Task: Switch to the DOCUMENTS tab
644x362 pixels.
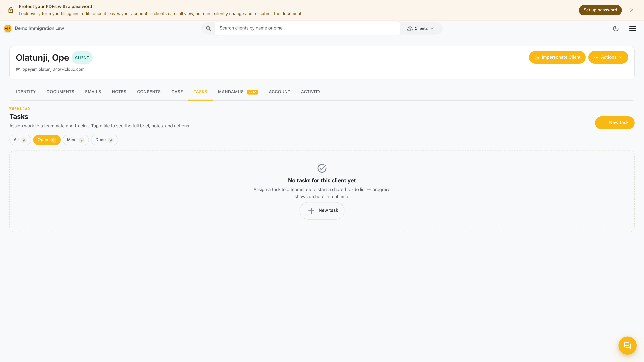Action: 61,92
